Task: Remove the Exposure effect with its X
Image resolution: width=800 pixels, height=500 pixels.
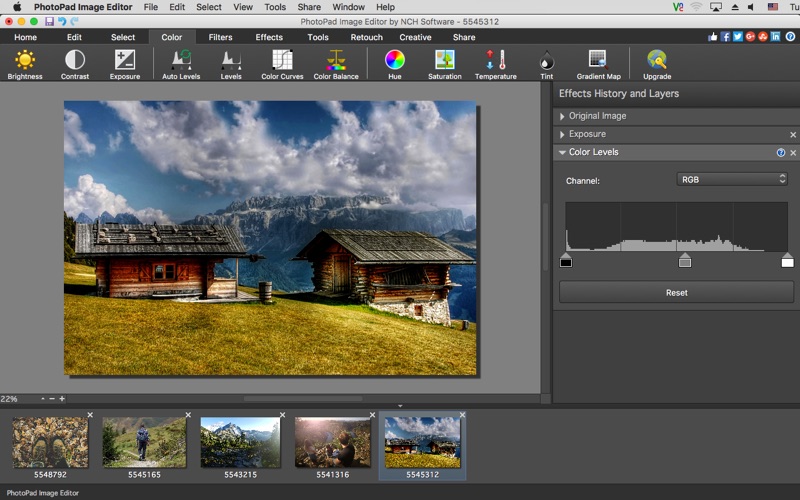Action: tap(793, 135)
